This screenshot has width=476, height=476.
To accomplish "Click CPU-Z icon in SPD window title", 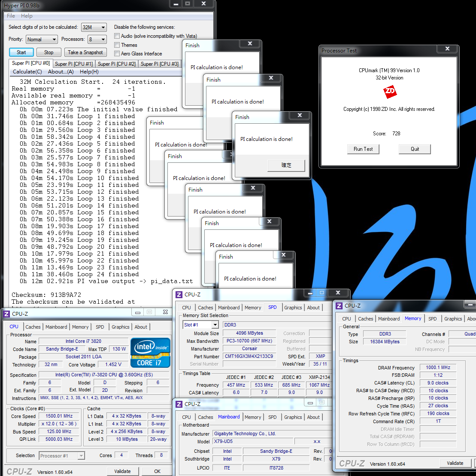I will pyautogui.click(x=179, y=294).
